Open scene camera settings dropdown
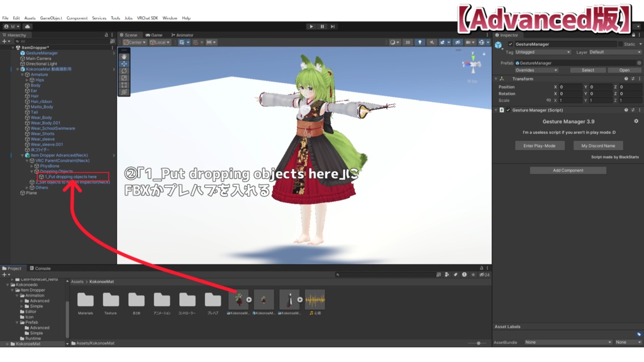 469,42
